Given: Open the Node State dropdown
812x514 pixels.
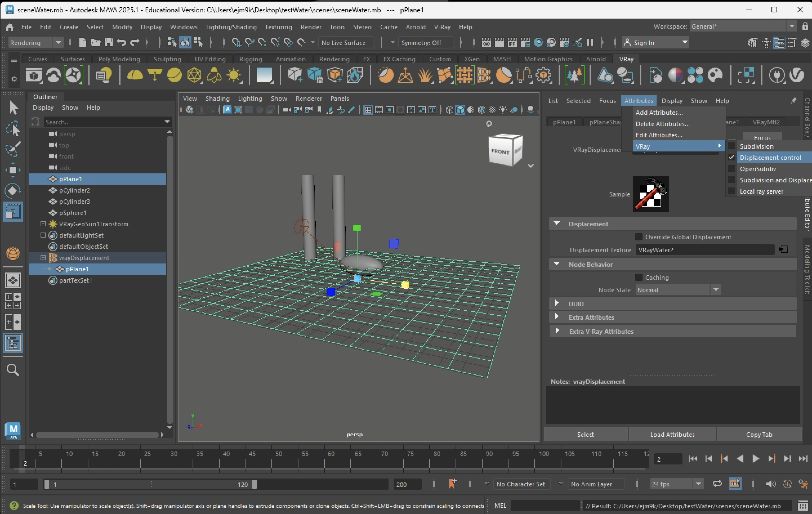Looking at the screenshot, I should (x=715, y=290).
